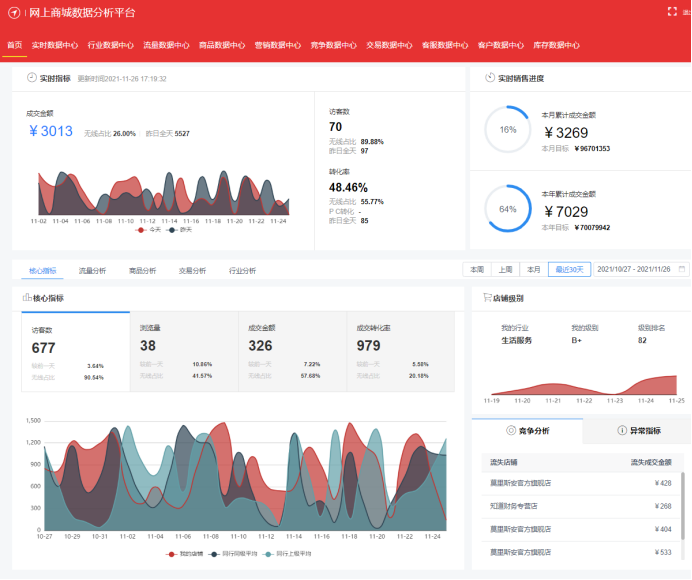Click the info icon on 异常指标 tab
Image resolution: width=692 pixels, height=580 pixels.
pyautogui.click(x=622, y=430)
